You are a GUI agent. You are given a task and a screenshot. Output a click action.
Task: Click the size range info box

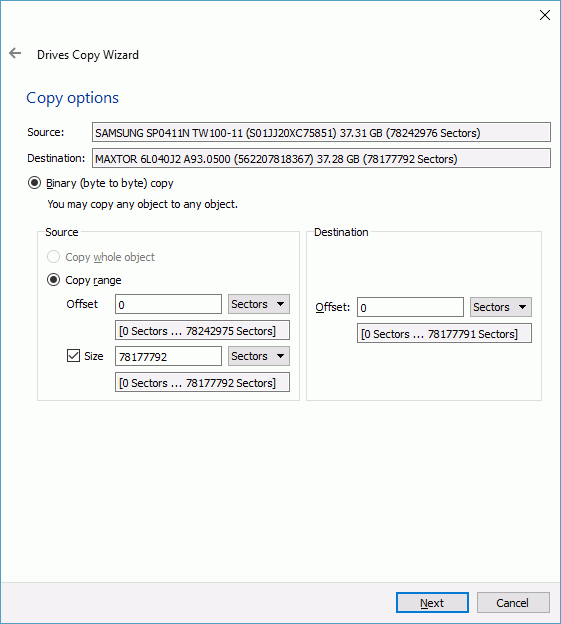(202, 382)
